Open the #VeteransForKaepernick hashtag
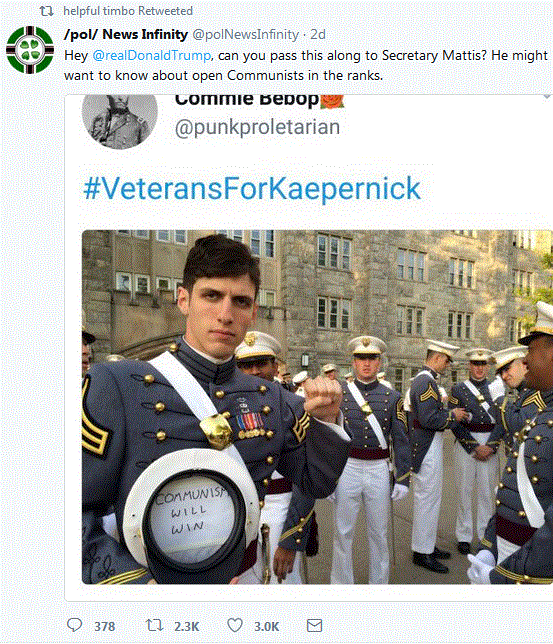The width and height of the screenshot is (553, 644). [x=252, y=189]
